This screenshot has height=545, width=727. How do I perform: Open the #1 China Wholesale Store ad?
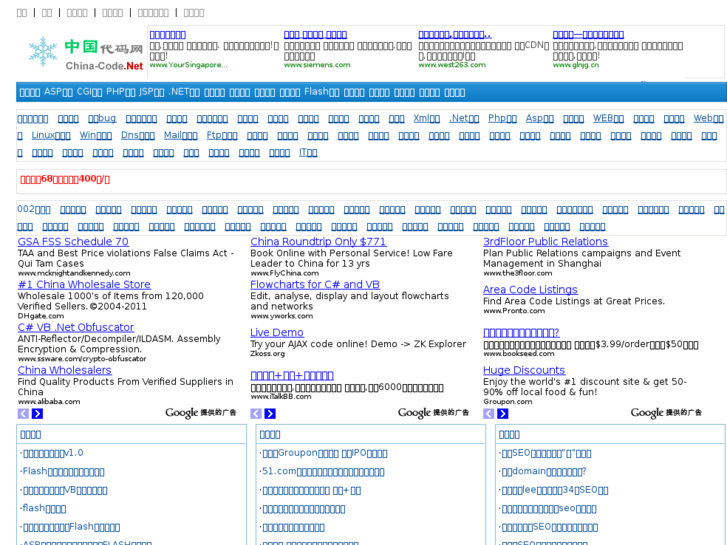pos(84,284)
